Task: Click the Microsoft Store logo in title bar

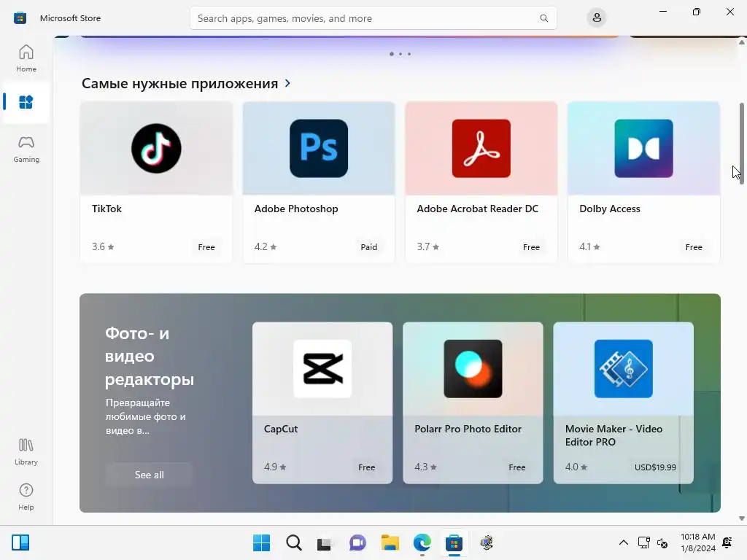Action: 20,18
